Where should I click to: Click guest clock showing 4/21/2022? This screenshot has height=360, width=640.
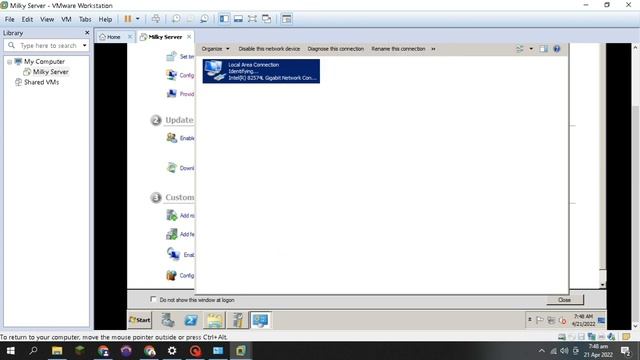583,320
